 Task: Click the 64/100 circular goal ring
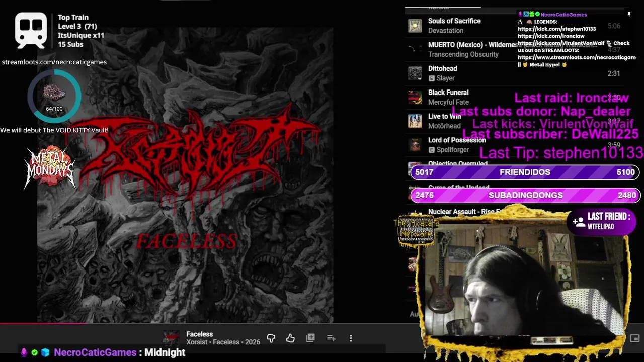click(x=54, y=97)
